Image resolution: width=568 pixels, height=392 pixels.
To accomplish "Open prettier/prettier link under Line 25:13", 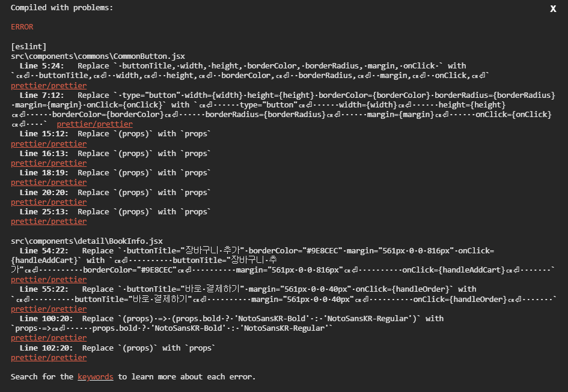I will pyautogui.click(x=49, y=222).
